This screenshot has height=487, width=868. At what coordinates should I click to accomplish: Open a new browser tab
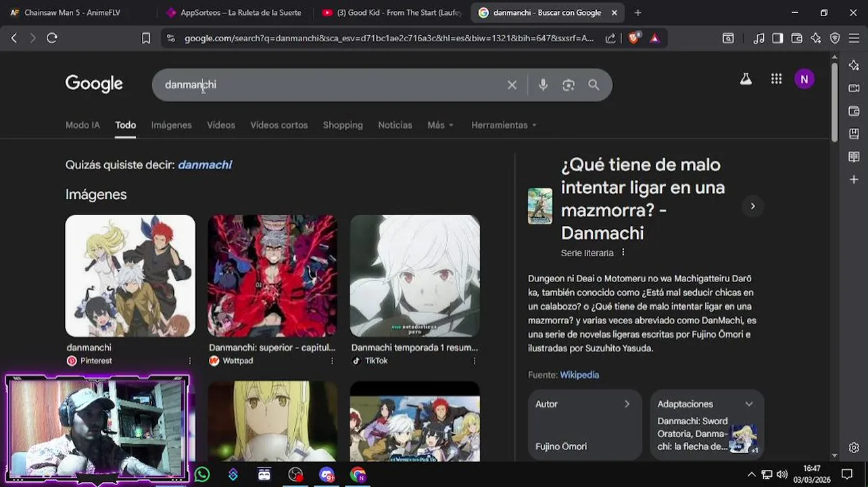(x=637, y=12)
